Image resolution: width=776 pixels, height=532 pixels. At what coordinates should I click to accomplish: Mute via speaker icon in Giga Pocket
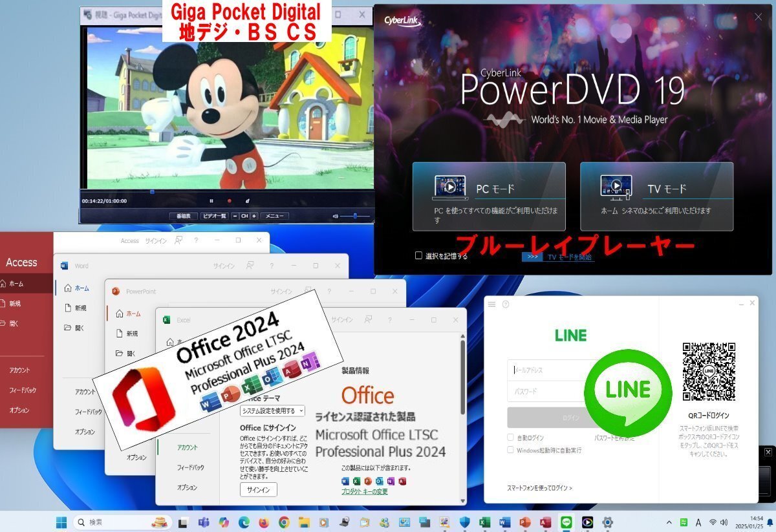pos(335,216)
